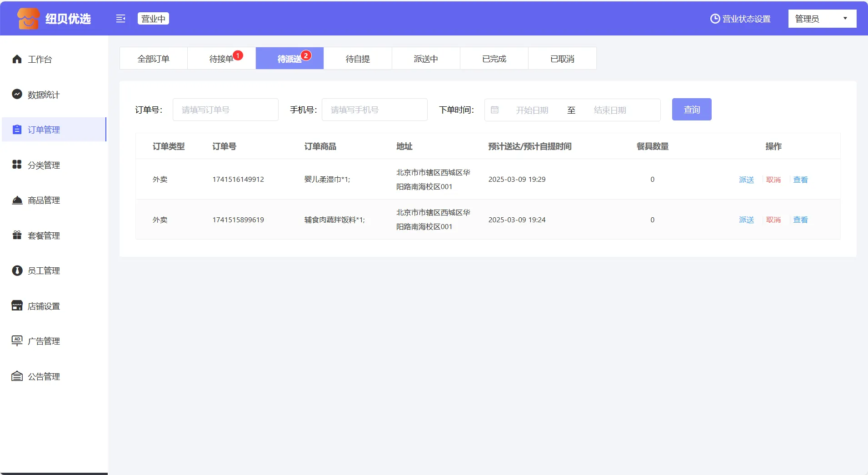Open 营业状态设置 in the header

pos(740,19)
